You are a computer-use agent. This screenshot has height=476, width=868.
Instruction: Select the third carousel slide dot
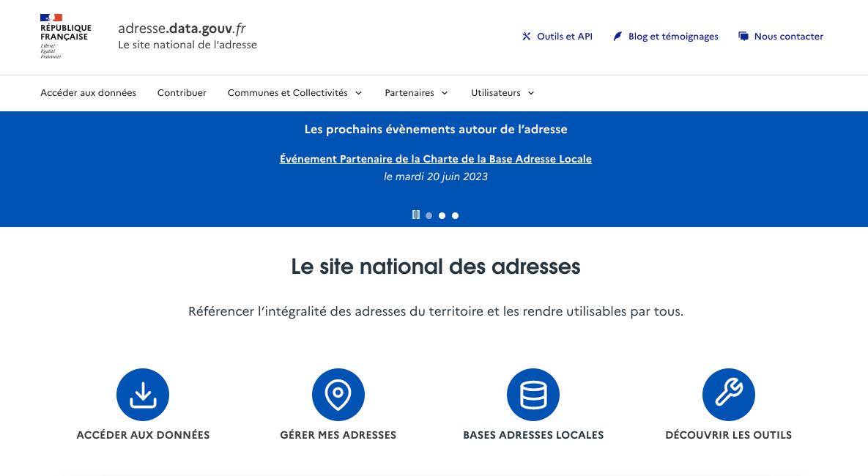[x=456, y=216]
